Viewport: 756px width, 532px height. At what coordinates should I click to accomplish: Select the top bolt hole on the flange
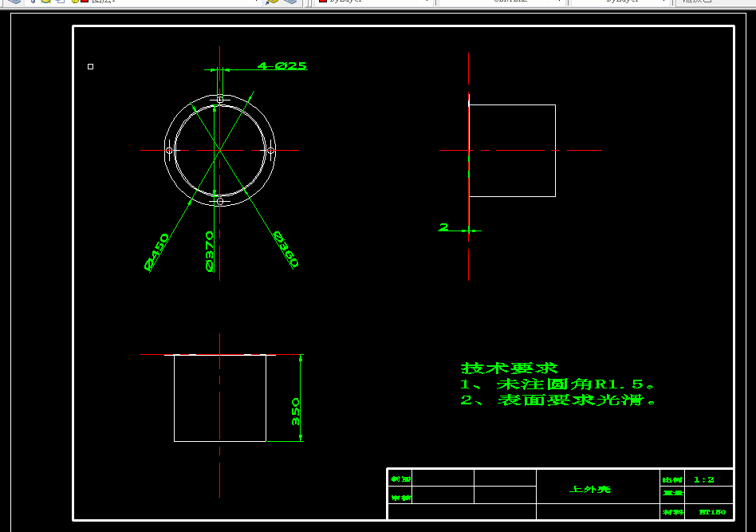220,100
